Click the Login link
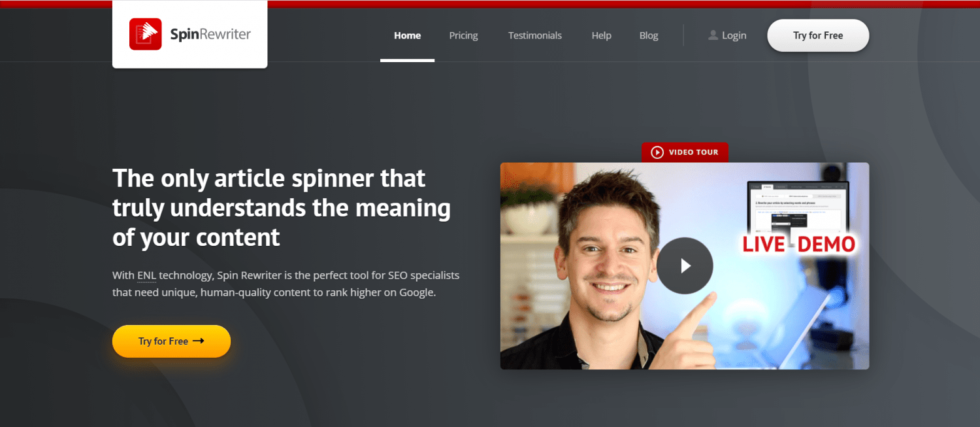 coord(734,35)
